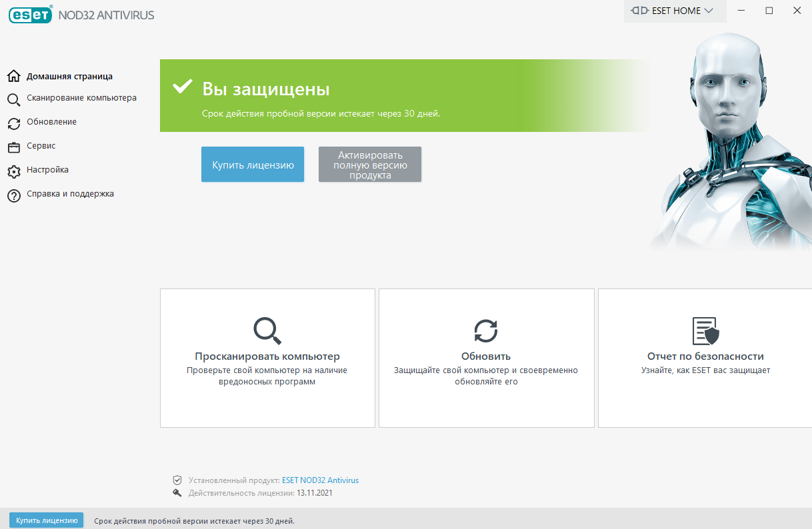Open Сканирование компьютера section

click(x=81, y=98)
